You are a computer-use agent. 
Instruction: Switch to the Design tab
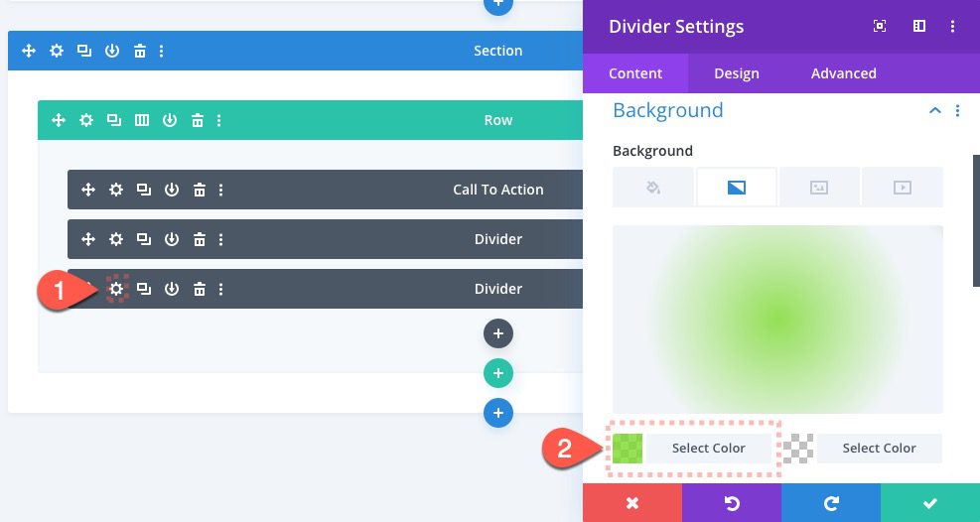736,73
